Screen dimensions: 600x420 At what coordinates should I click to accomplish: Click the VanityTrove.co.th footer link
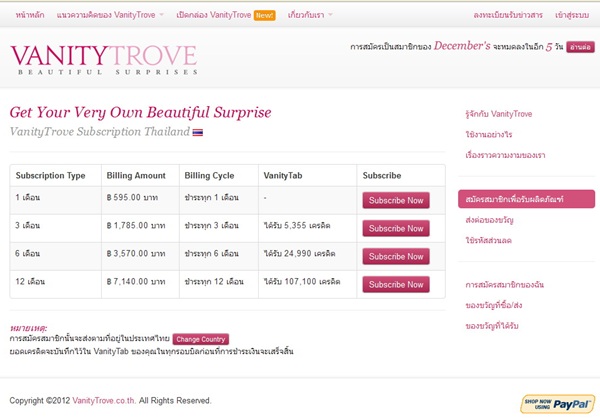pyautogui.click(x=104, y=400)
